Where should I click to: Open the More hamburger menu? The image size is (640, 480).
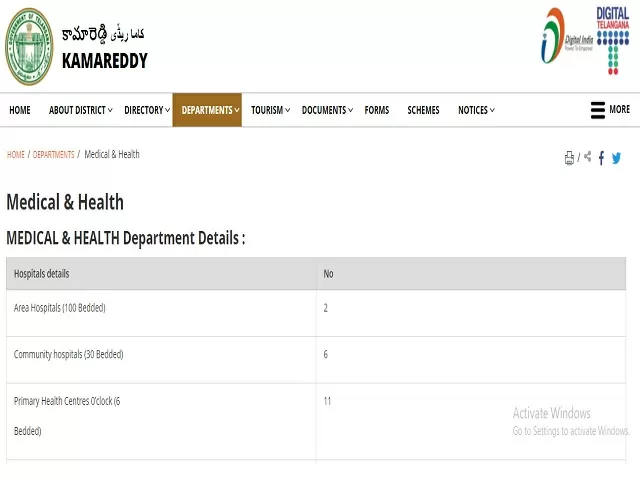pyautogui.click(x=609, y=110)
